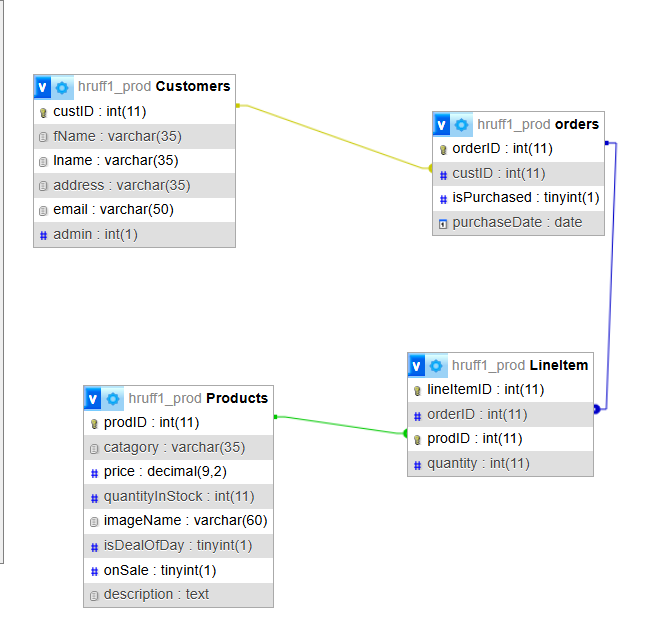The height and width of the screenshot is (627, 665).
Task: Click the blue orders-to-LineItem relation line
Action: (x=611, y=276)
